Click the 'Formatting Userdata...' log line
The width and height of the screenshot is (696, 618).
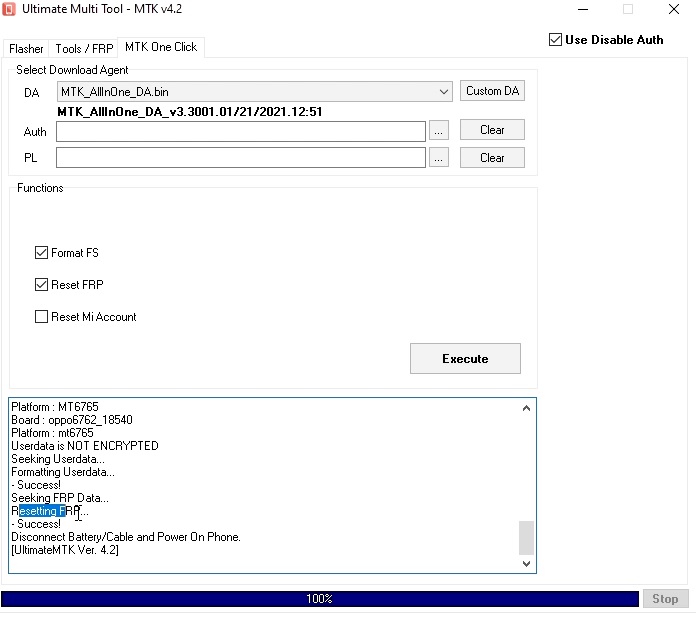63,471
